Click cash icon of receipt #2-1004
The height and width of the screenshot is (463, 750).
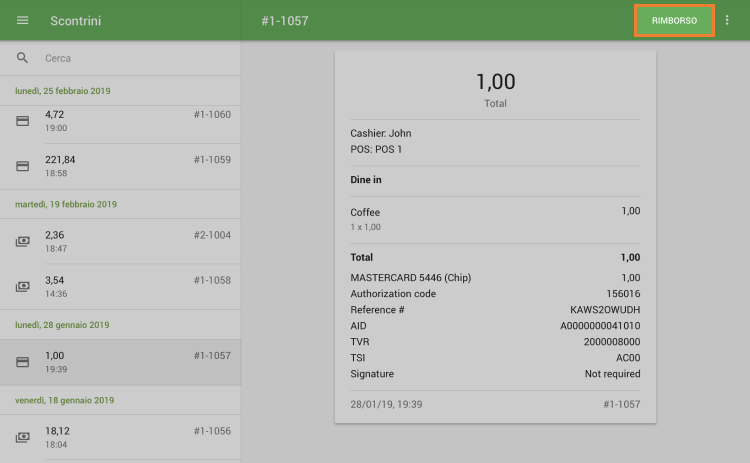tap(23, 241)
